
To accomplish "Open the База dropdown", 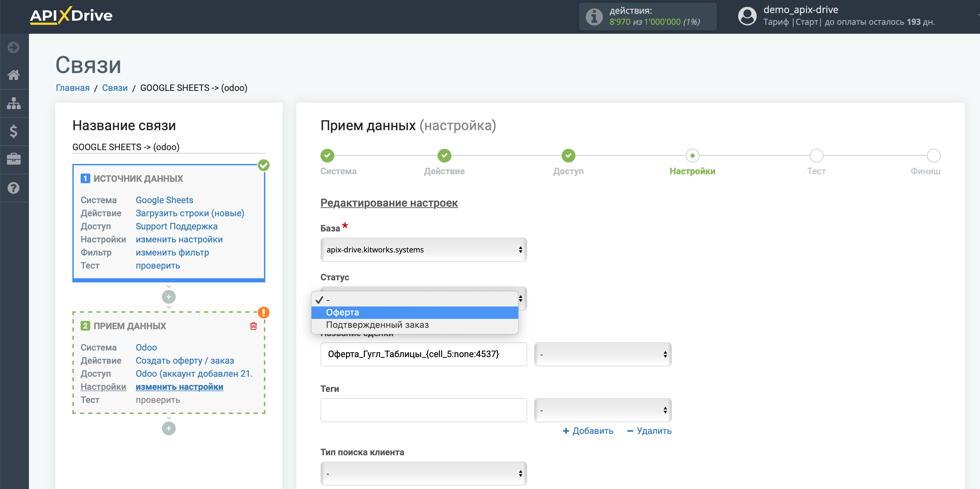I will (x=423, y=249).
